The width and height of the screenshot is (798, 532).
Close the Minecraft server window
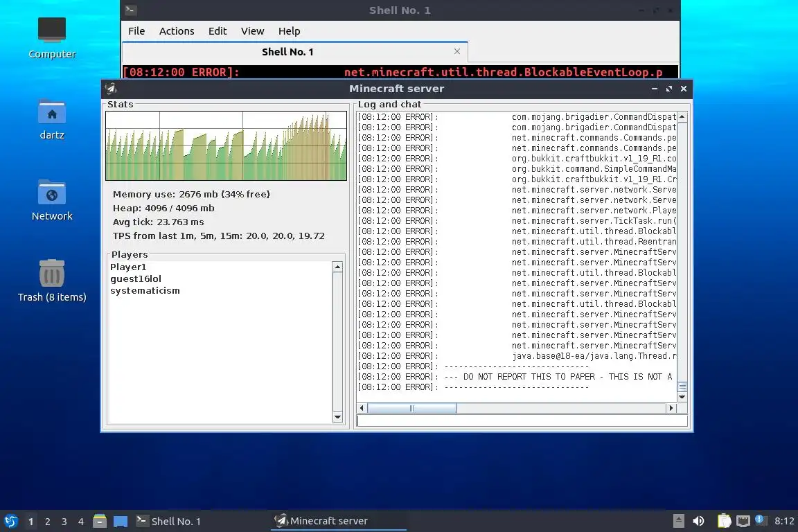(684, 89)
